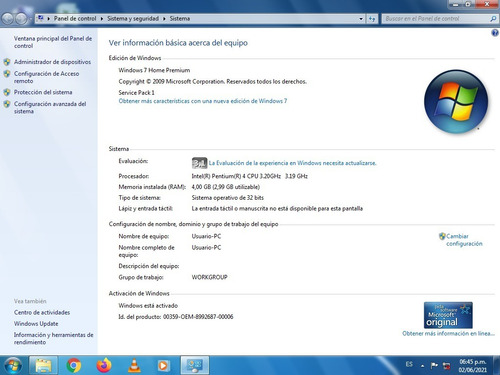Launch Google Chrome from the taskbar
The height and width of the screenshot is (375, 500).
[74, 365]
